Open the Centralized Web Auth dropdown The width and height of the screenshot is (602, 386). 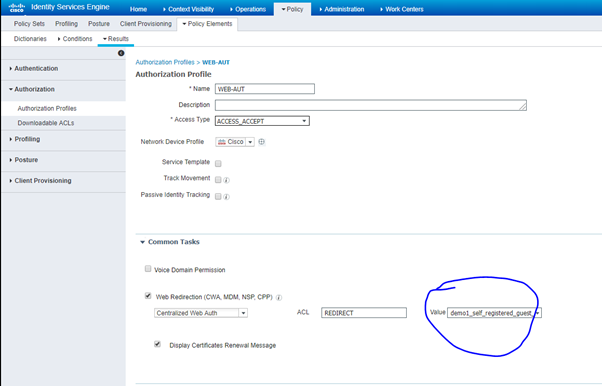click(201, 313)
